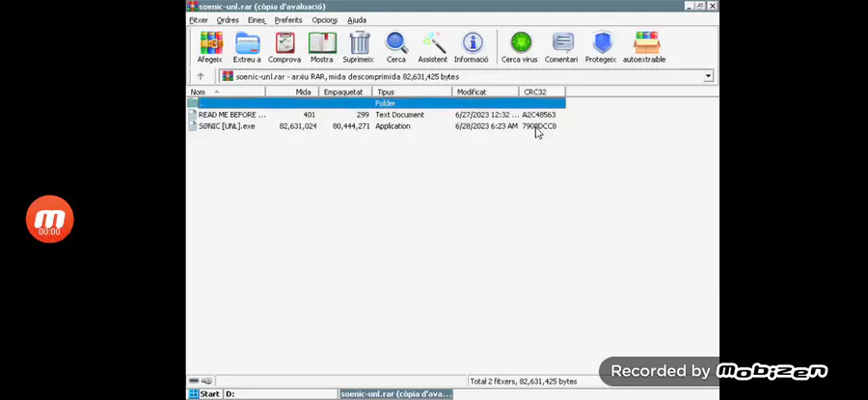Screen dimensions: 868x400
Task: Open the Opcions menu
Action: pyautogui.click(x=324, y=20)
